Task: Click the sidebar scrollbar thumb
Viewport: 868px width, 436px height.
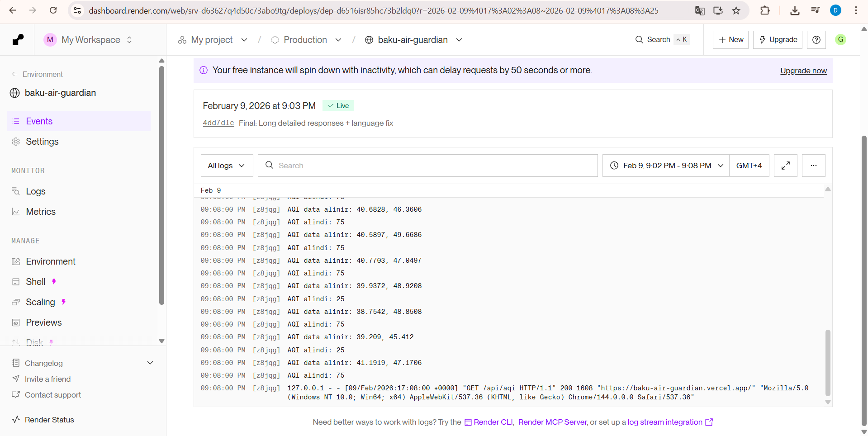Action: pos(161,185)
